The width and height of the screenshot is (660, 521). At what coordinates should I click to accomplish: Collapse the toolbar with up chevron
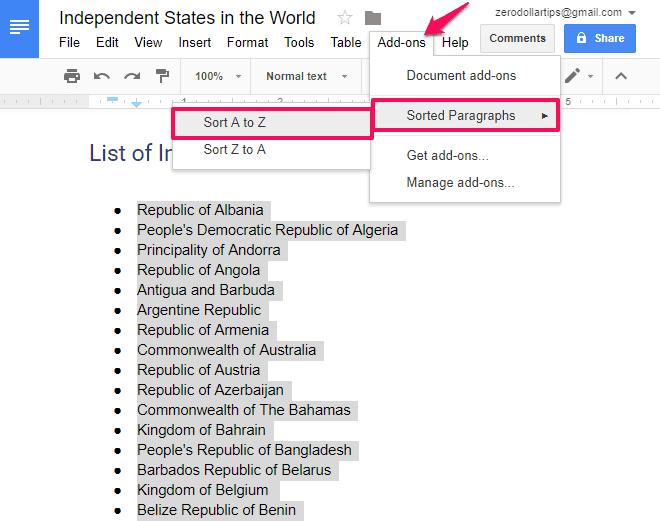click(x=621, y=76)
